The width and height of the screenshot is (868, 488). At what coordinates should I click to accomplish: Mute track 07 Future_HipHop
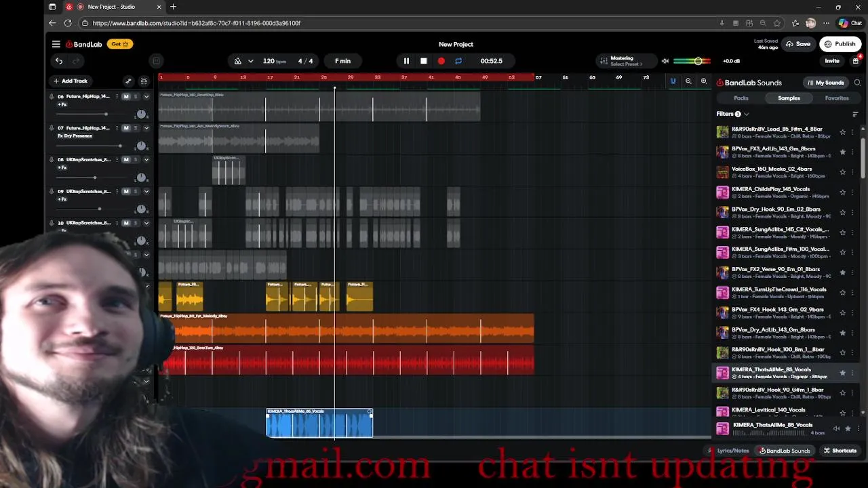click(126, 128)
